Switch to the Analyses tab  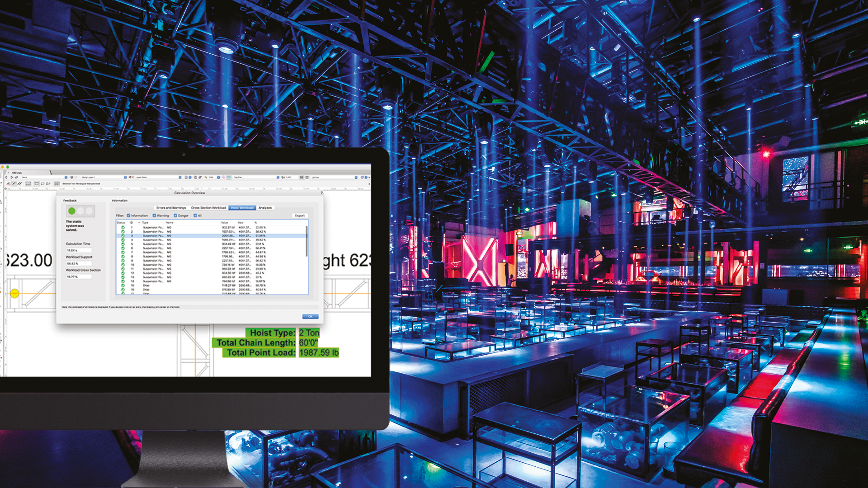[x=265, y=208]
